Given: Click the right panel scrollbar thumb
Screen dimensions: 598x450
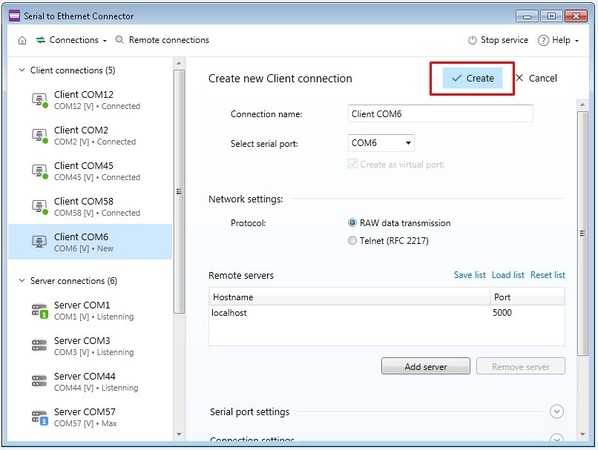Looking at the screenshot, I should [582, 233].
